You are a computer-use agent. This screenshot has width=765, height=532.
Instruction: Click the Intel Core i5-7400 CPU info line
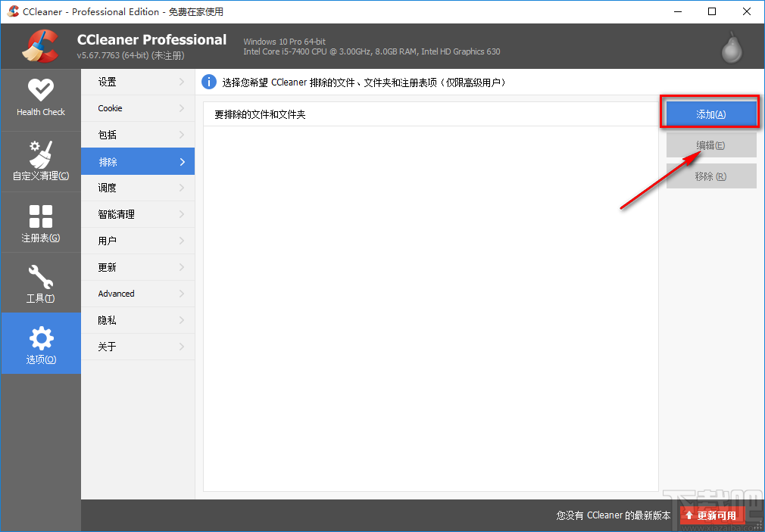(x=372, y=51)
